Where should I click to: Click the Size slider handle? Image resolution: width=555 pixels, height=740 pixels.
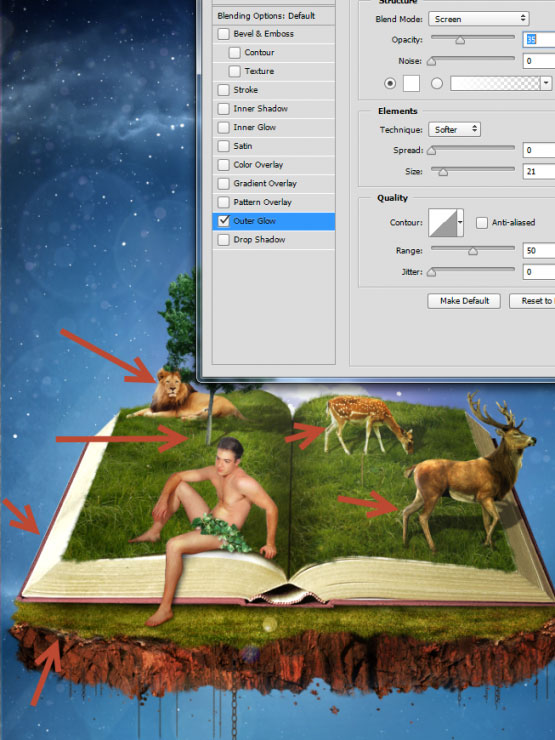point(443,172)
